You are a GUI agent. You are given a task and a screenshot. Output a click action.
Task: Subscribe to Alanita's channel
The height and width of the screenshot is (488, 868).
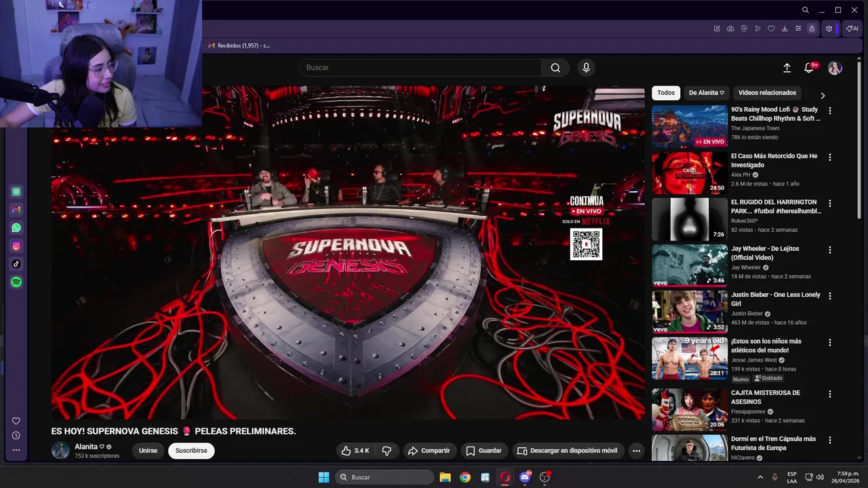click(x=191, y=451)
